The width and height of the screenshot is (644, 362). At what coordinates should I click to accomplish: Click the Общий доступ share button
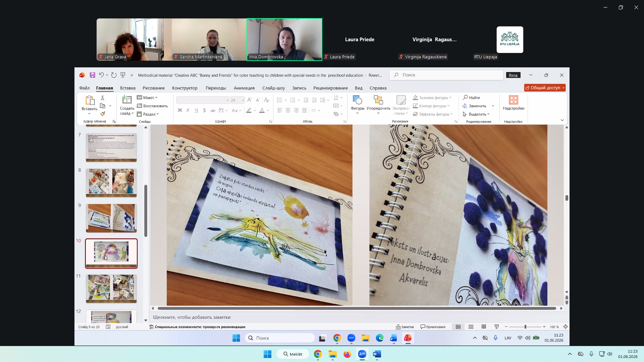tap(545, 88)
